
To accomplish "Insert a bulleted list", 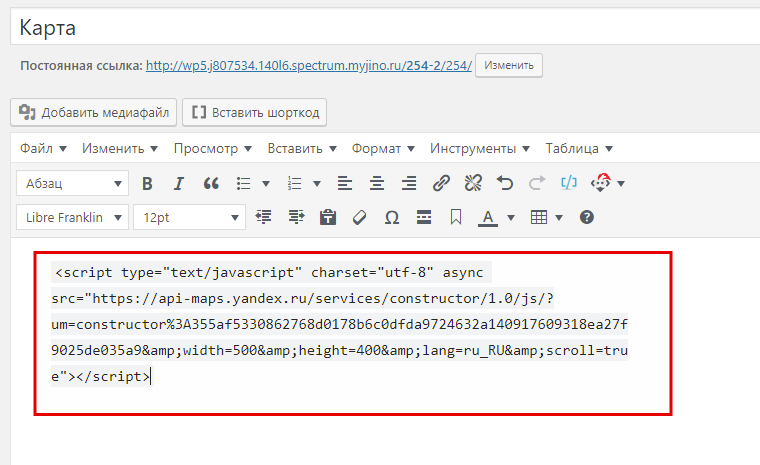I will [x=243, y=183].
